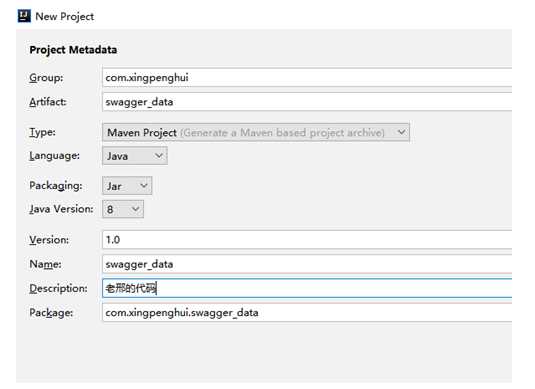This screenshot has width=535, height=389.
Task: Click the chevron arrow of Type combo box
Action: pyautogui.click(x=402, y=132)
